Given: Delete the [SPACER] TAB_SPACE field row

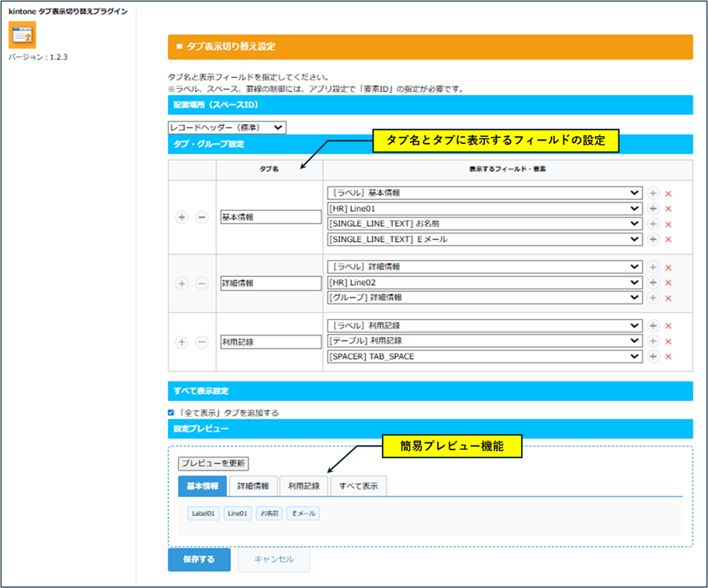Looking at the screenshot, I should (x=669, y=357).
